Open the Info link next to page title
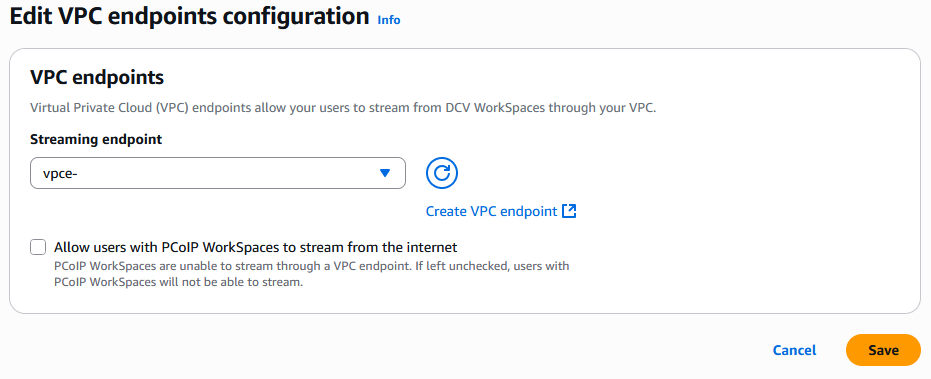This screenshot has width=931, height=379. point(389,20)
